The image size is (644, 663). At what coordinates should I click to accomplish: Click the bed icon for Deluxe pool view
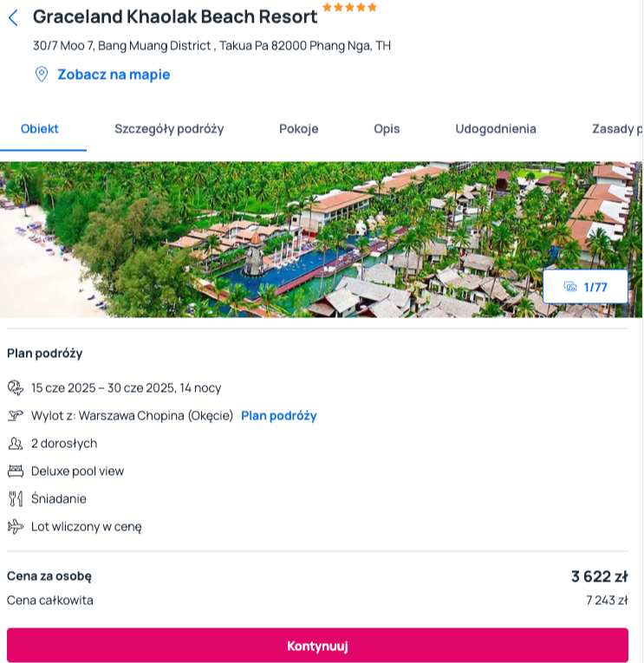pos(16,471)
